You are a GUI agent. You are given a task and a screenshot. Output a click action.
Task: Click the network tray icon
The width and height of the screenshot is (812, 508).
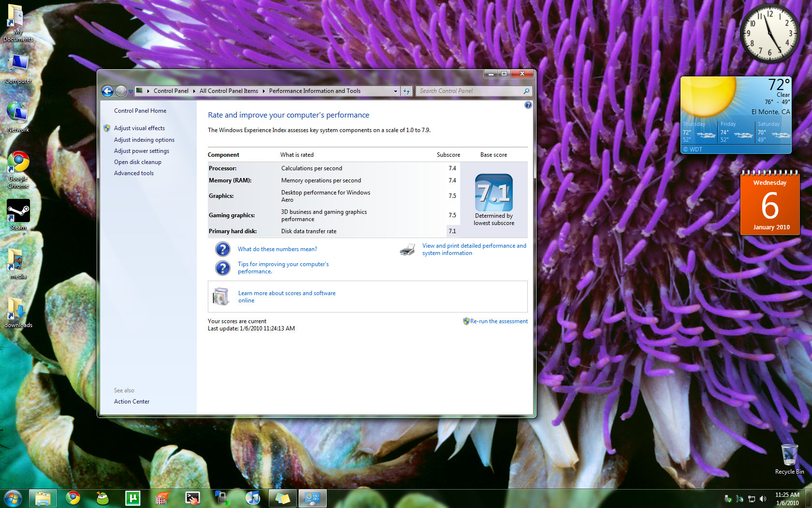coord(752,499)
